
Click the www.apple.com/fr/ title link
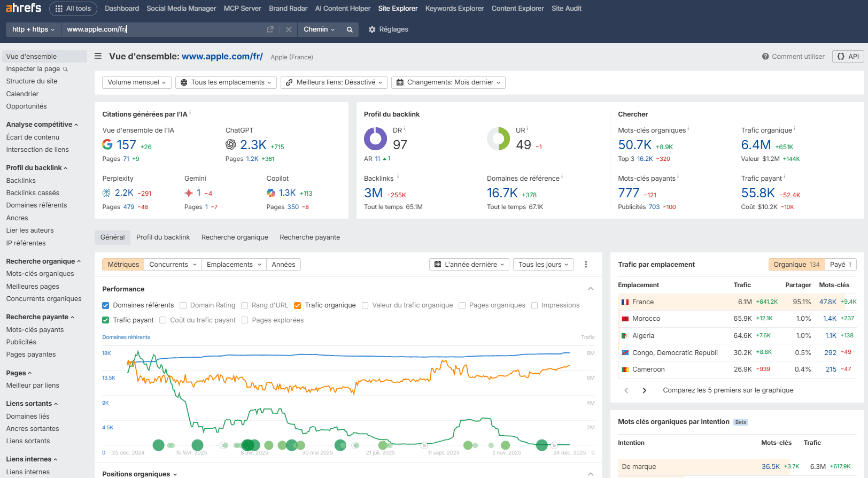click(x=222, y=56)
